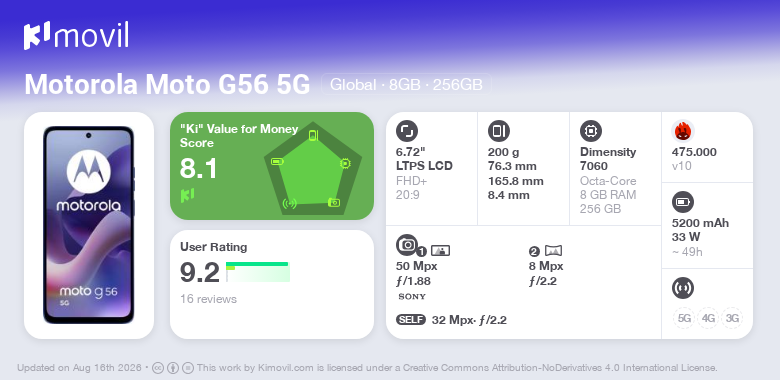Click the processor chip icon
The image size is (780, 380).
pyautogui.click(x=591, y=131)
